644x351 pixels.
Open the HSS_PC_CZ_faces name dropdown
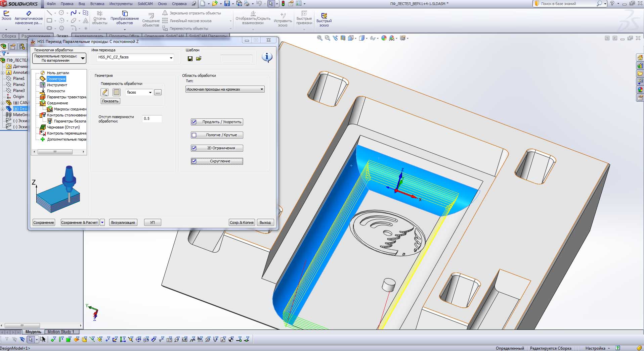click(x=171, y=58)
